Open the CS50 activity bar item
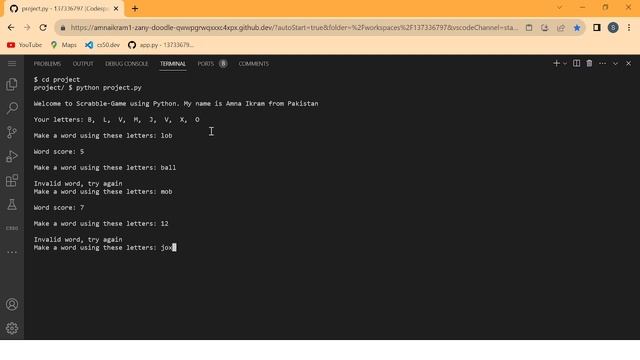This screenshot has height=360, width=640. click(x=12, y=228)
